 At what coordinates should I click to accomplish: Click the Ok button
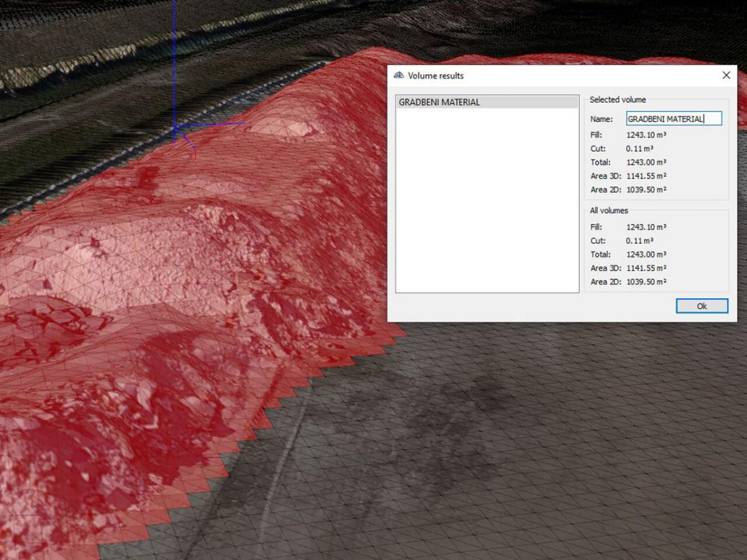(x=702, y=306)
